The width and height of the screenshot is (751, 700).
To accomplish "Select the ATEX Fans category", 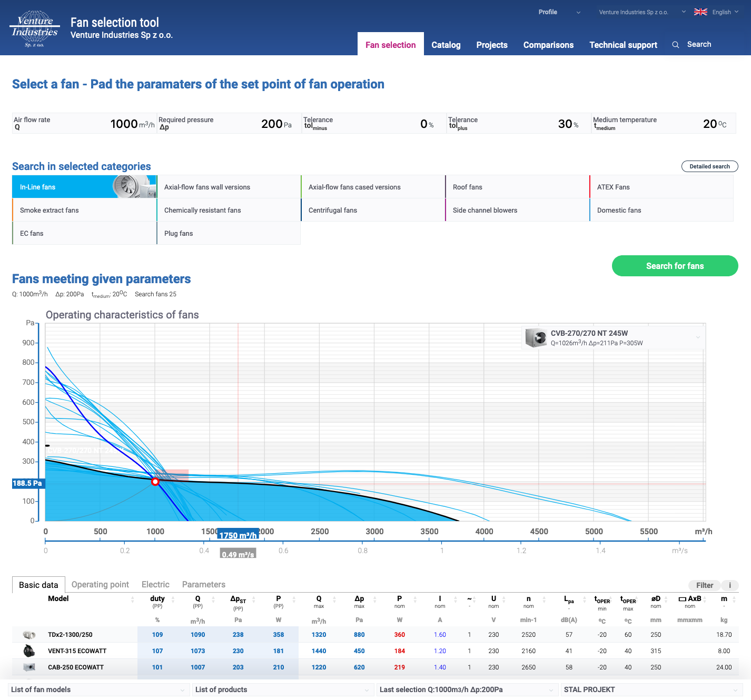I will pos(661,187).
